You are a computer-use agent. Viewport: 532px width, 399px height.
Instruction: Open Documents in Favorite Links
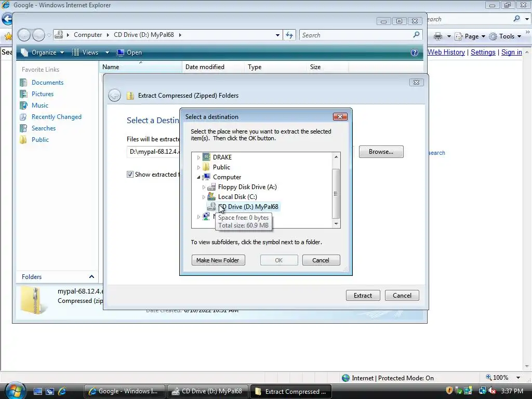(47, 83)
